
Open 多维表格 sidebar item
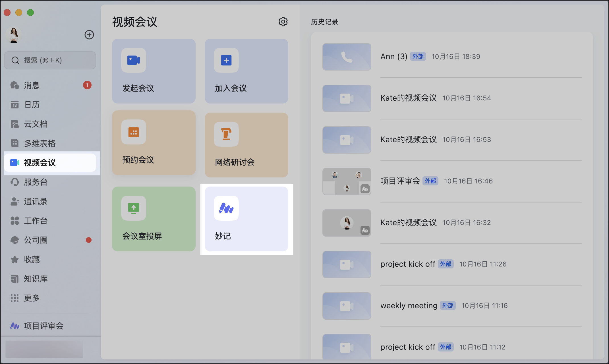point(40,143)
